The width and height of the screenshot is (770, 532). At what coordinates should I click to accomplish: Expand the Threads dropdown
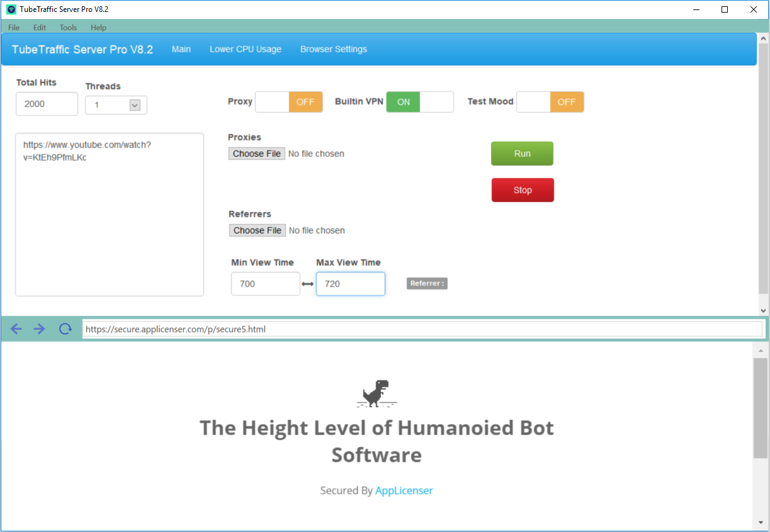[x=134, y=105]
